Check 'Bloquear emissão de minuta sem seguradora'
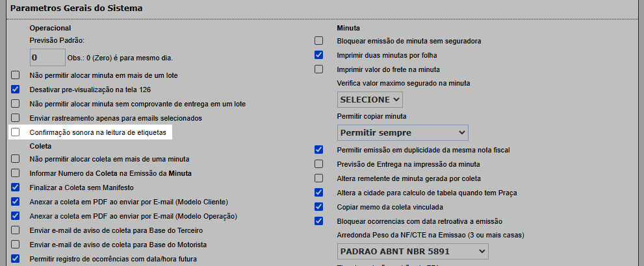This screenshot has height=266, width=644. pyautogui.click(x=318, y=41)
